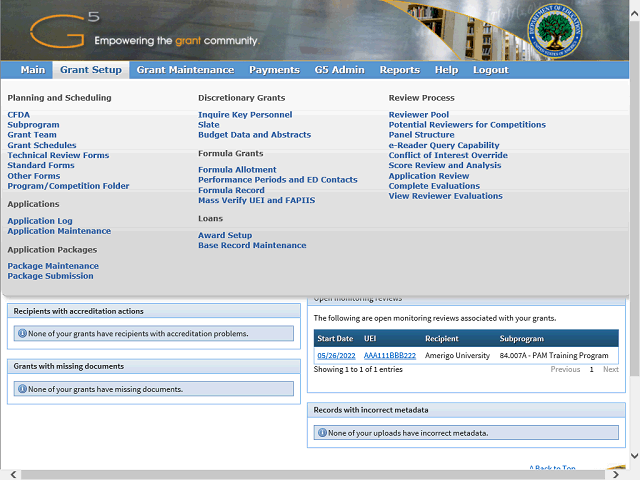Viewport: 640px width, 480px height.
Task: Open the CFDA link
Action: click(18, 115)
